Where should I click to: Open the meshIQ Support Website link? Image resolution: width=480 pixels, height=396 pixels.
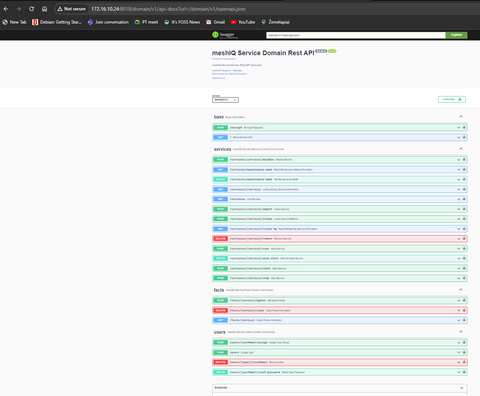coord(227,70)
